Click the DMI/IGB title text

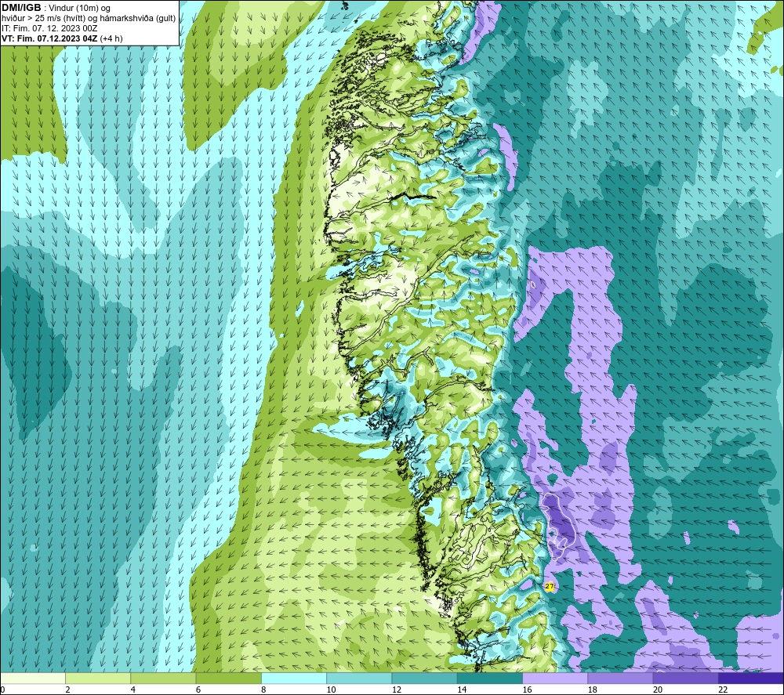21,8
